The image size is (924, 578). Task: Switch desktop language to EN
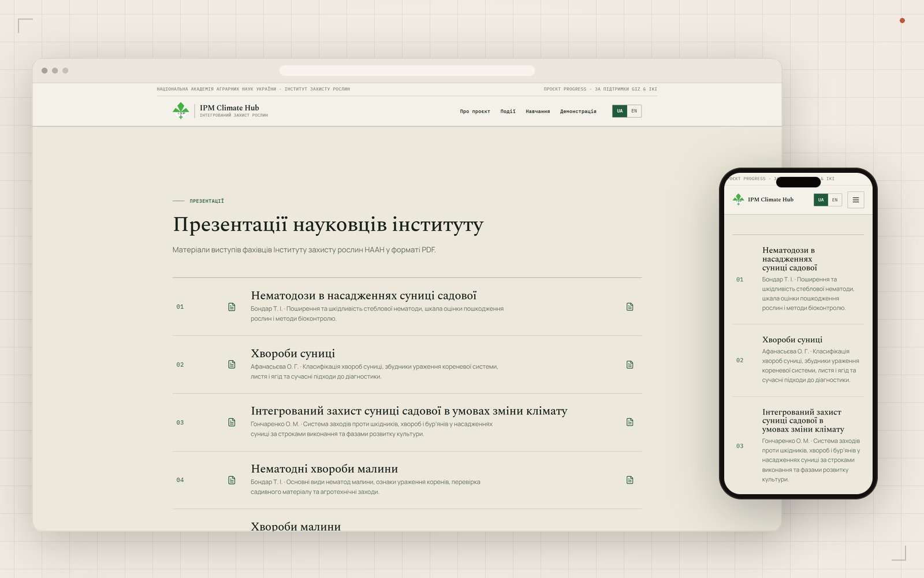634,111
